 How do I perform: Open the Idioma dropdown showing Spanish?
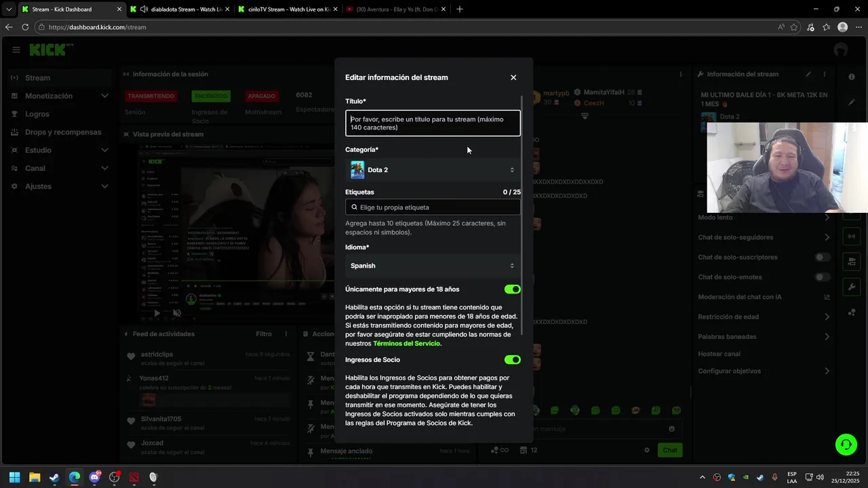pos(433,266)
